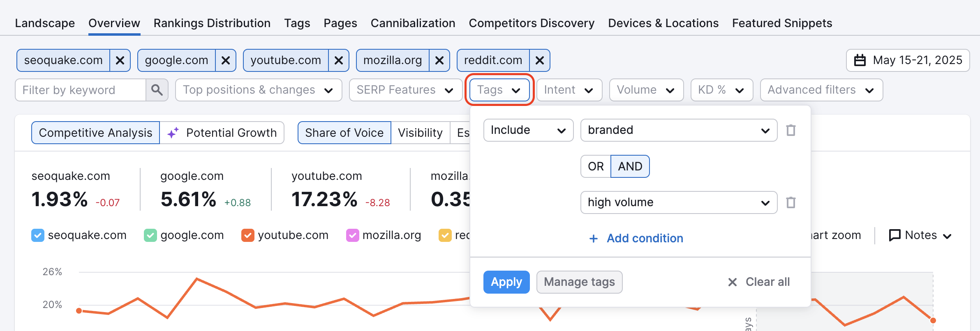The image size is (980, 331).
Task: Select the Share of Voice view
Action: click(344, 132)
